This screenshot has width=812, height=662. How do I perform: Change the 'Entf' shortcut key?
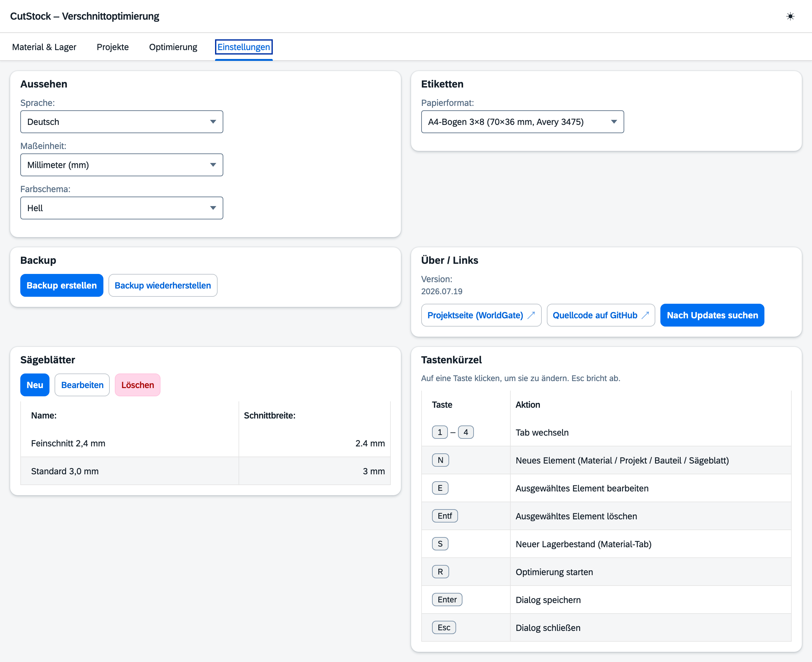pos(445,516)
